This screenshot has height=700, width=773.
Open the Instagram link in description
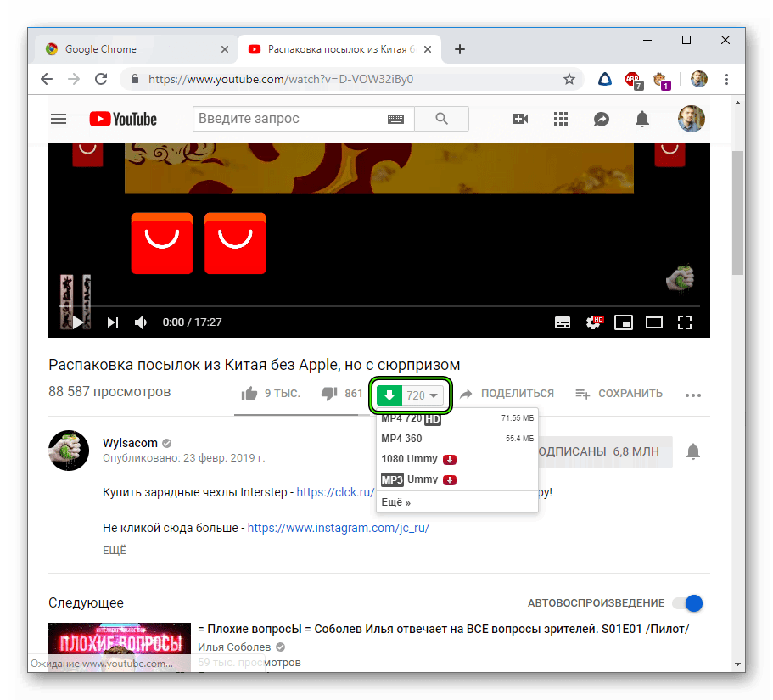click(x=338, y=528)
